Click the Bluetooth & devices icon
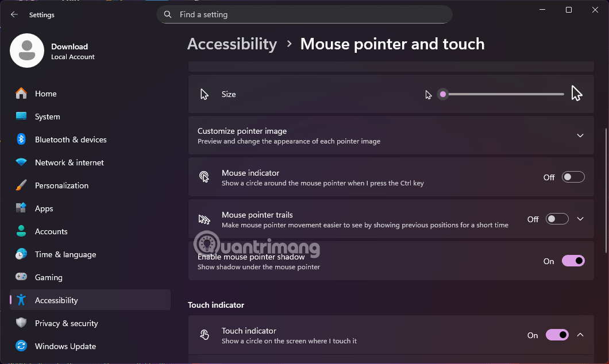609x364 pixels. [x=21, y=140]
